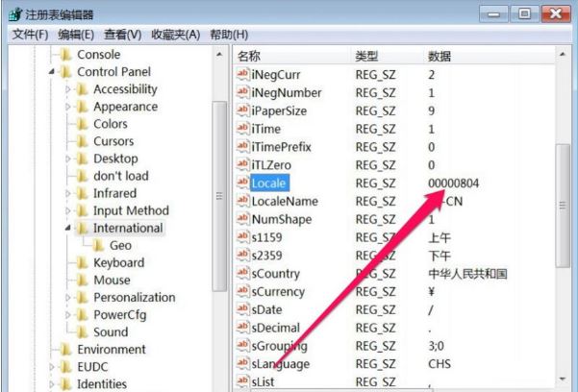Image resolution: width=578 pixels, height=392 pixels.
Task: Select the LocaleName value entry
Action: point(284,201)
